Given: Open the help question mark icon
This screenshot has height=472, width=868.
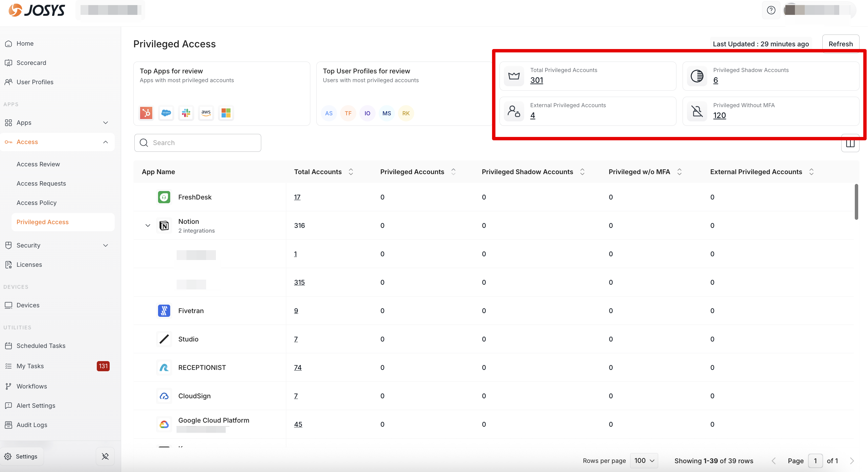Looking at the screenshot, I should 771,10.
